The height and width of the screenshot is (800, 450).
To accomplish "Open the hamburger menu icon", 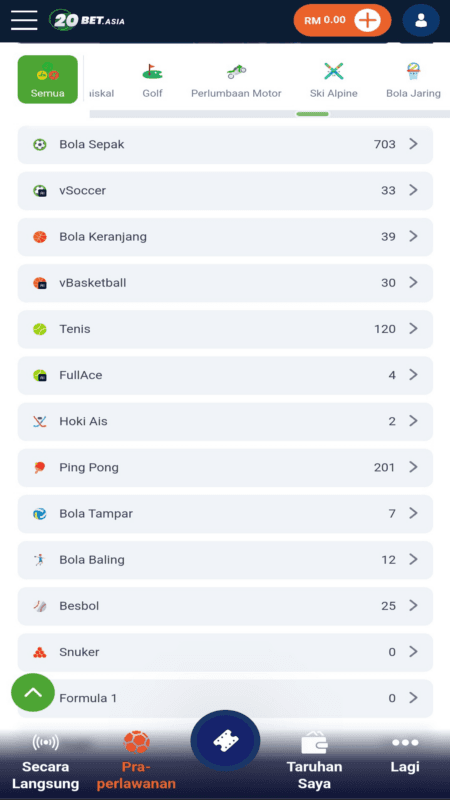I will tap(24, 20).
